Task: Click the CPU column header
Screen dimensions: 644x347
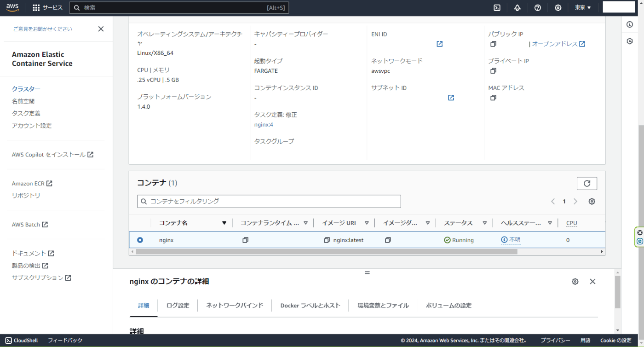Action: pos(572,223)
